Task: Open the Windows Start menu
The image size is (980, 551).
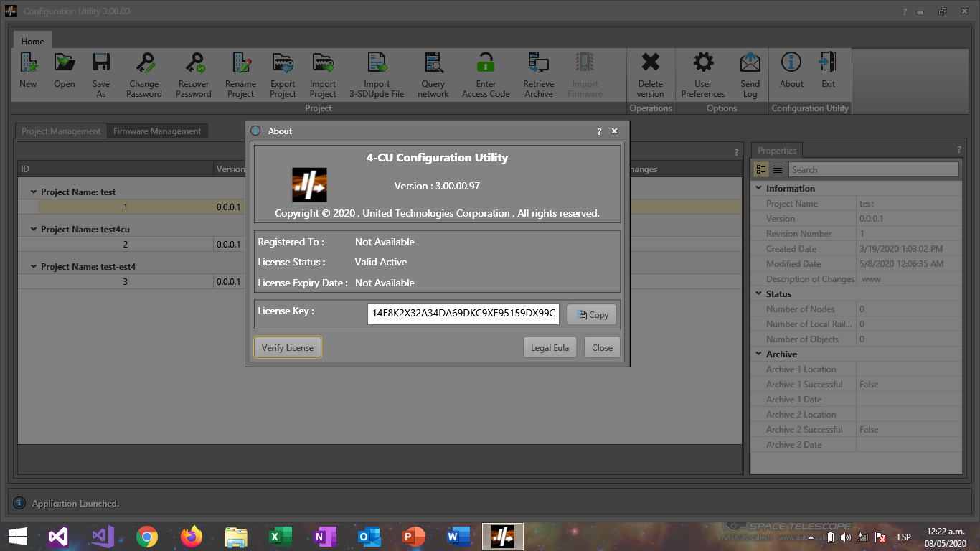Action: click(x=17, y=537)
